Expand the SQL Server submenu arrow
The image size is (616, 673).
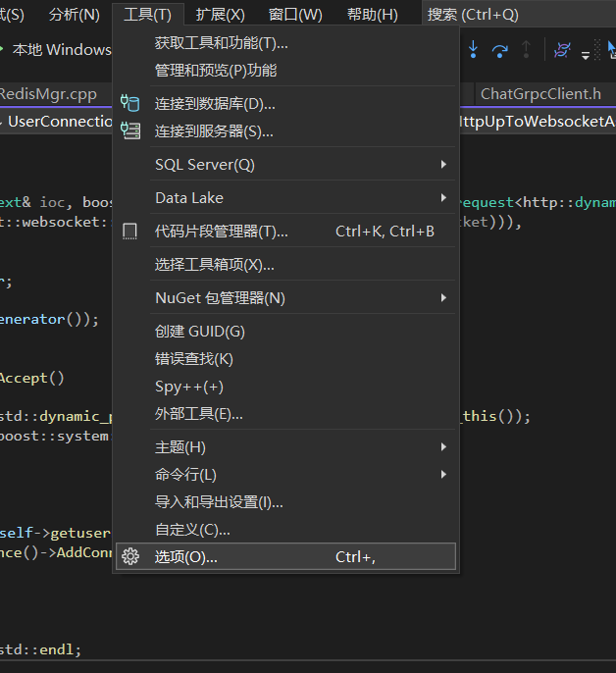tap(443, 165)
